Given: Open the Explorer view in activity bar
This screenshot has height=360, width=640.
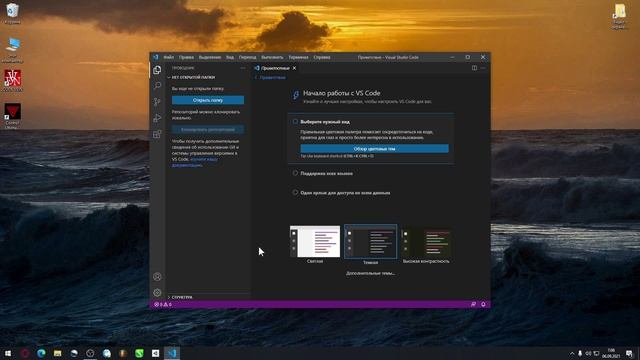Looking at the screenshot, I should pos(157,70).
